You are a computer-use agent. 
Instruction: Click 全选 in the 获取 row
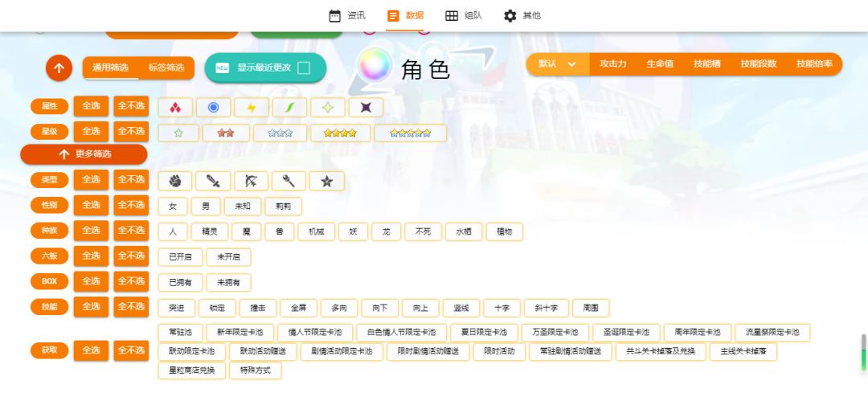(92, 350)
